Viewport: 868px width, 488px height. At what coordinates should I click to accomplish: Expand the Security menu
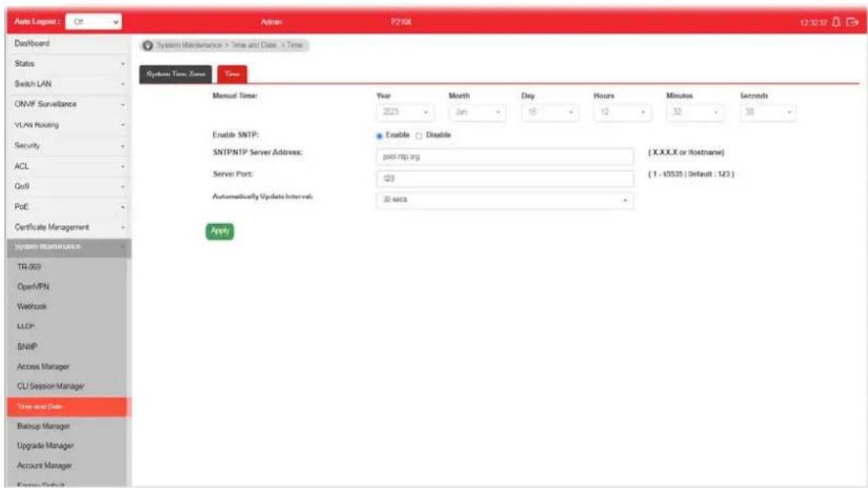tap(69, 145)
